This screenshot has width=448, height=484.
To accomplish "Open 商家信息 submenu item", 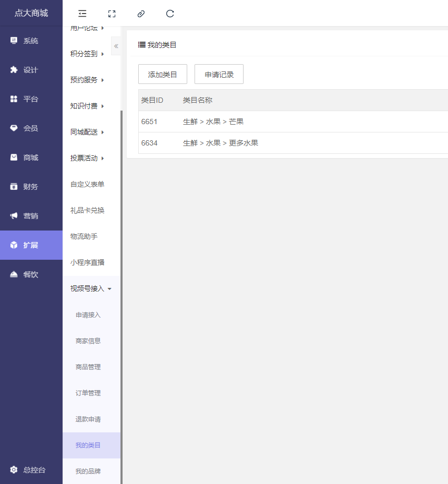I will 88,341.
